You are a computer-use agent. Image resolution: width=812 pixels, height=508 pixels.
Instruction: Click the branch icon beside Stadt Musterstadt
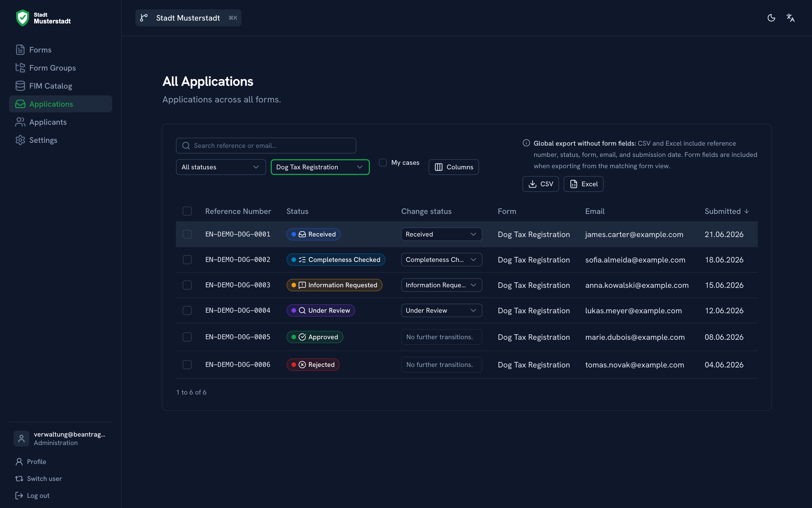click(x=144, y=18)
